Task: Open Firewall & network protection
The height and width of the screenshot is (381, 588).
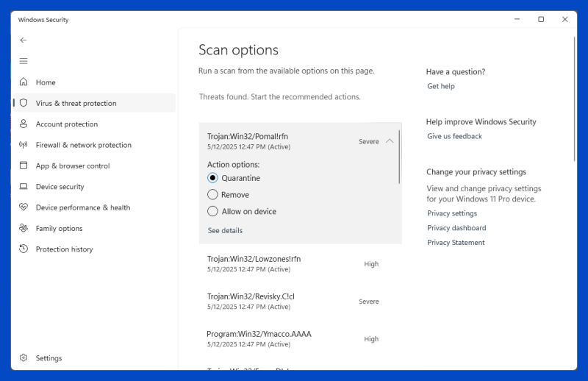Action: [94, 145]
